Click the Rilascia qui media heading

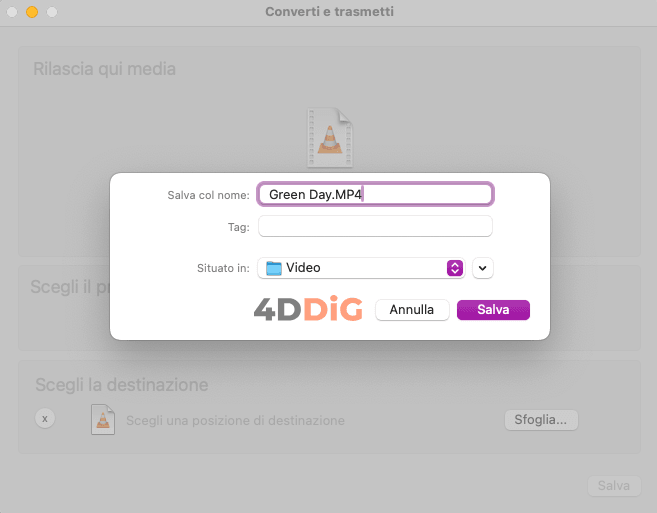pos(104,69)
